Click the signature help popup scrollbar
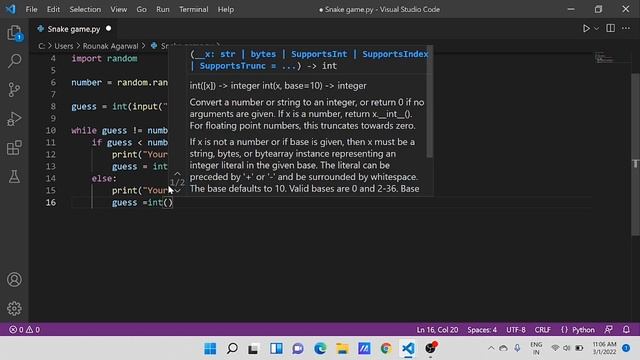 click(x=429, y=102)
